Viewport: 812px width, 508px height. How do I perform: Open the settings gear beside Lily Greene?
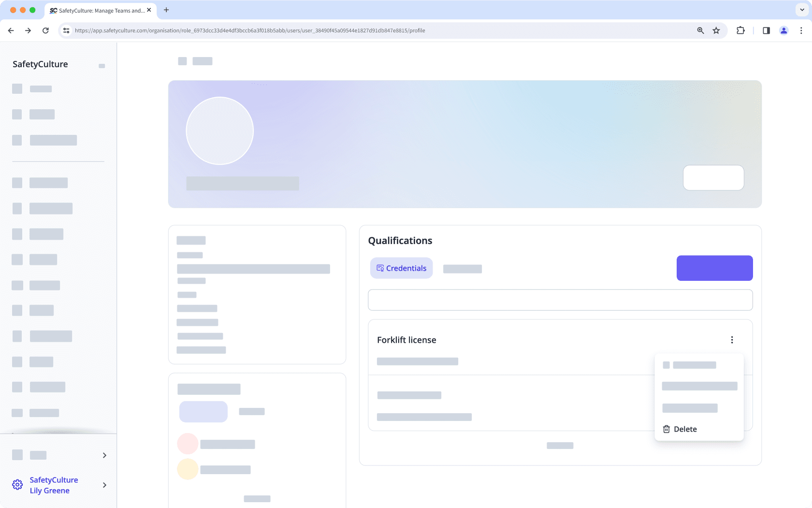tap(17, 484)
